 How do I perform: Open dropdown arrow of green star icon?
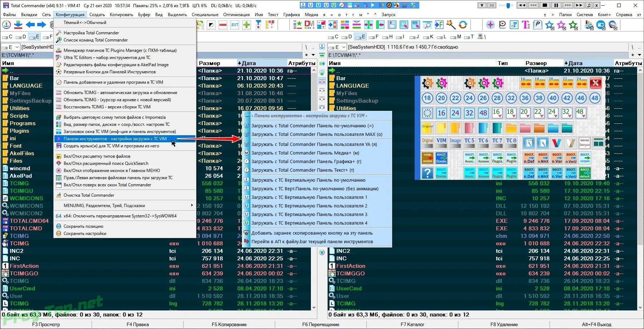click(x=576, y=28)
